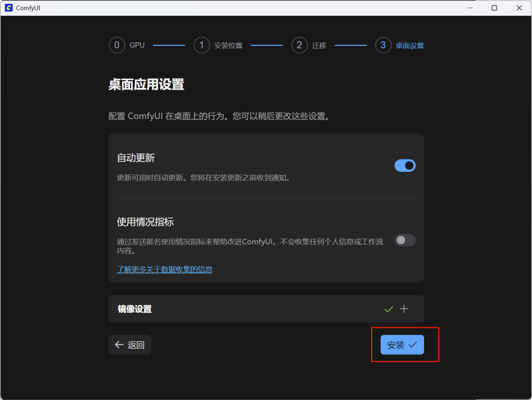Click the green checkmark in 镜像设置
This screenshot has height=400, width=532.
pyautogui.click(x=389, y=309)
